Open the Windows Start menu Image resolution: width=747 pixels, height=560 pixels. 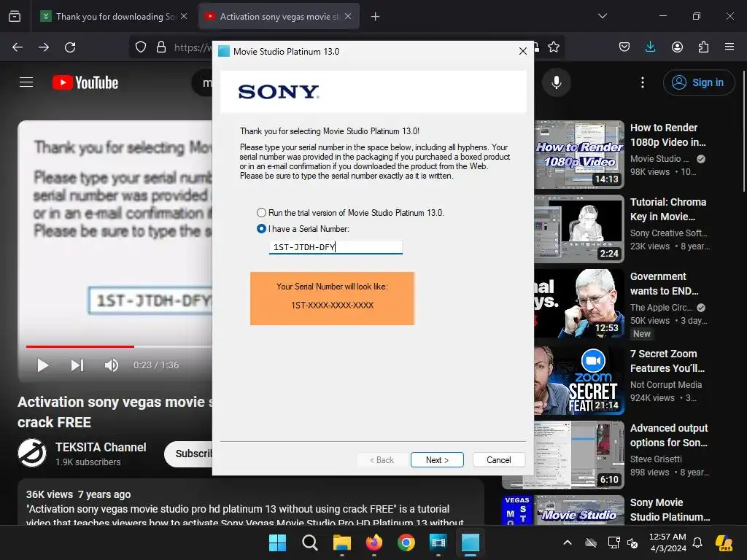278,542
